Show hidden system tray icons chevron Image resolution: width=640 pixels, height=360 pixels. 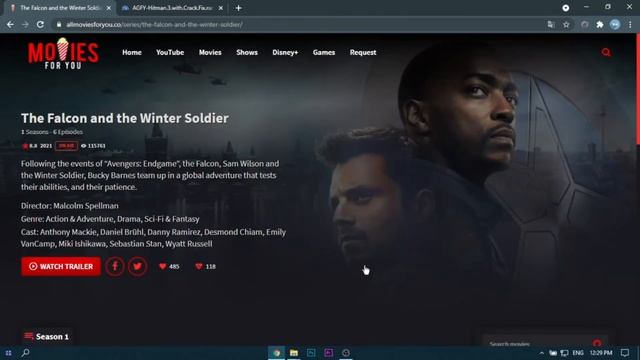click(541, 353)
